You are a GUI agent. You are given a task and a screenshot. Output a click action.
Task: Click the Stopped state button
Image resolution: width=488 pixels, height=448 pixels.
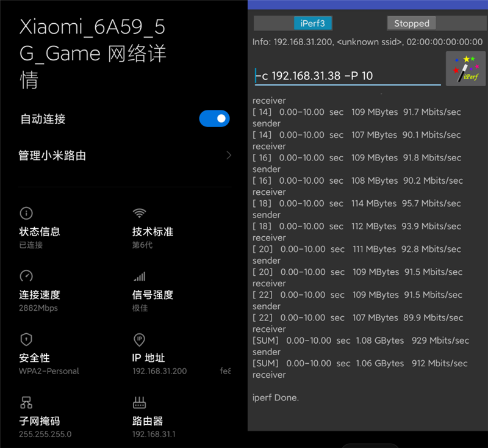(411, 23)
